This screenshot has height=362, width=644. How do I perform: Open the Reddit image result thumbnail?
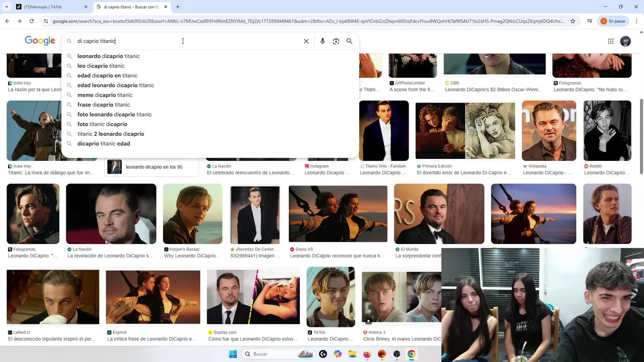pos(607,131)
